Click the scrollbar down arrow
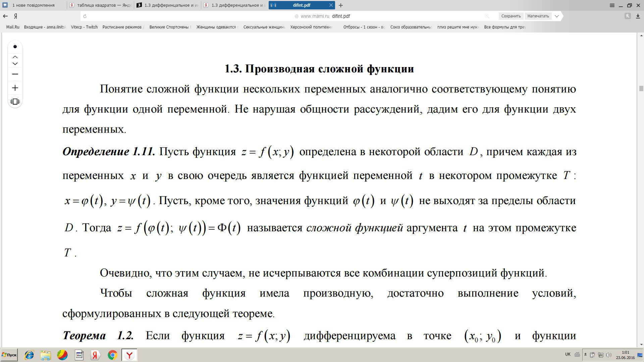 tap(641, 345)
